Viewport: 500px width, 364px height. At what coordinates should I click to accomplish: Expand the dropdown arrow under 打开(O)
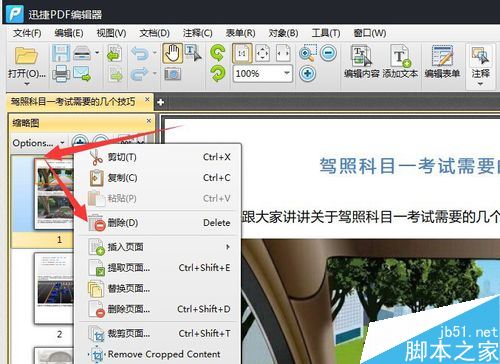pos(27,83)
